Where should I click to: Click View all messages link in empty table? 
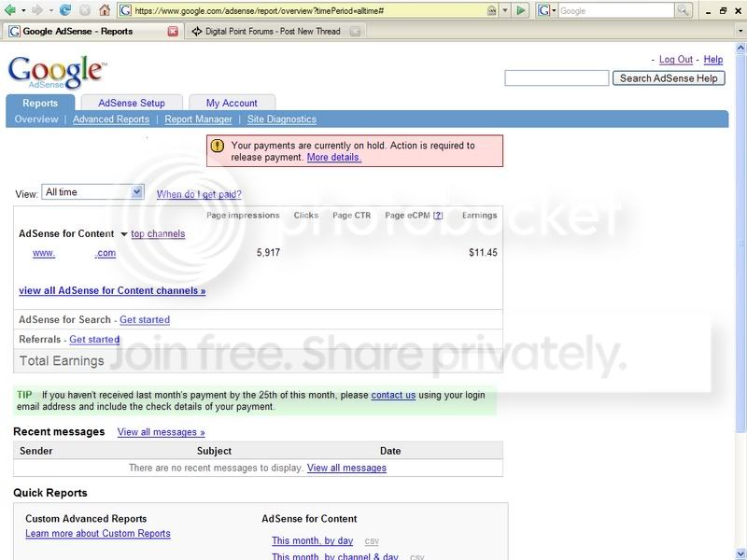click(x=346, y=468)
